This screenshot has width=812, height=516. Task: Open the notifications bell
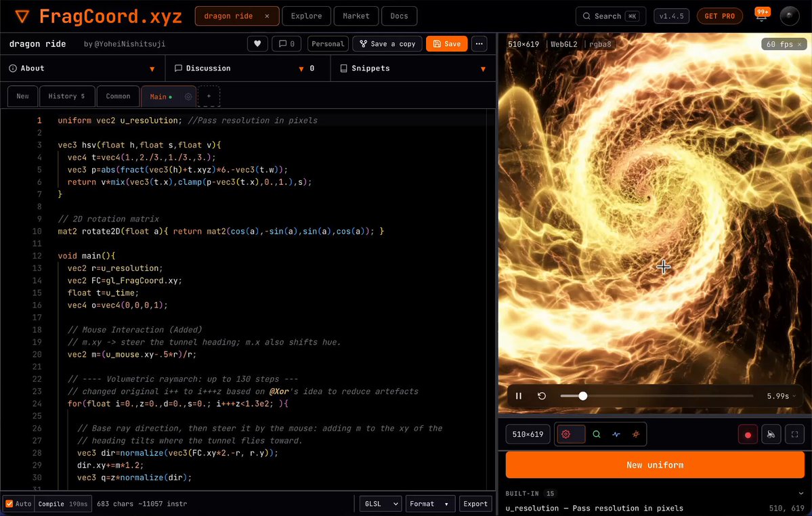pos(761,16)
